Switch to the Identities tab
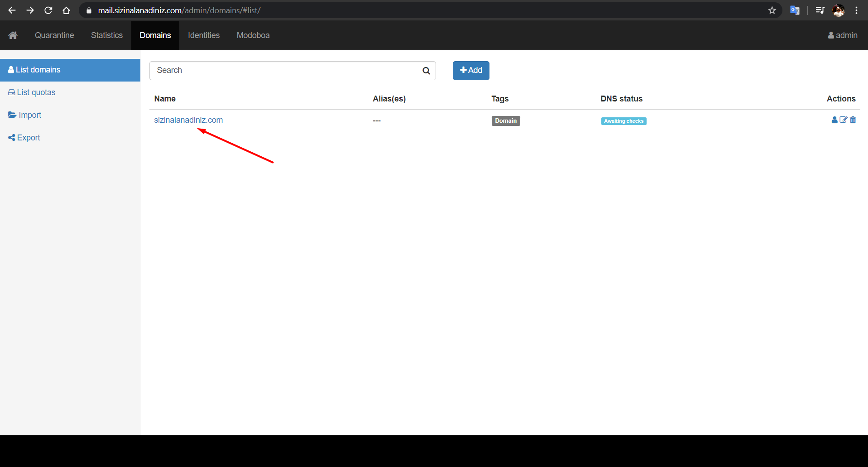The width and height of the screenshot is (868, 467). [x=204, y=35]
